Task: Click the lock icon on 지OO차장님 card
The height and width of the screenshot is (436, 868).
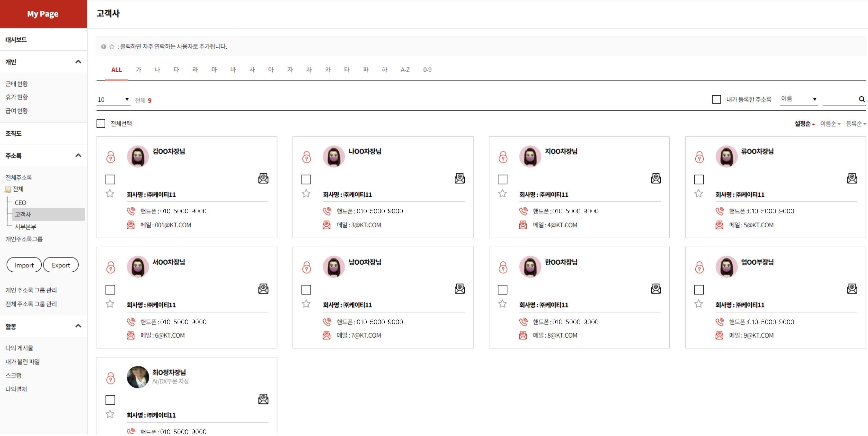Action: (503, 157)
